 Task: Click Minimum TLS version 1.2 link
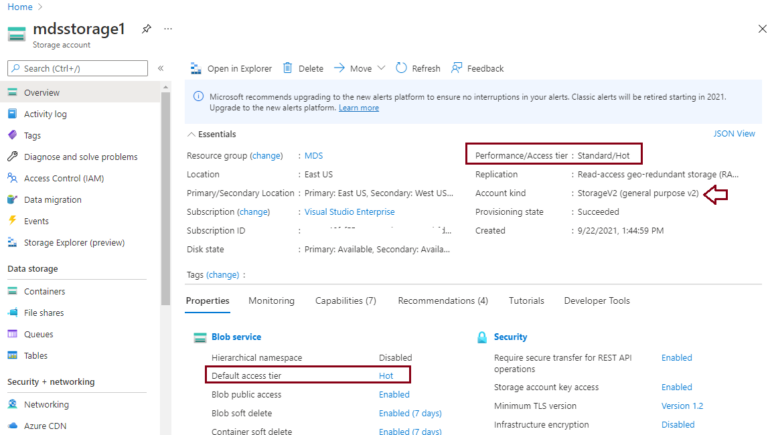pyautogui.click(x=682, y=406)
